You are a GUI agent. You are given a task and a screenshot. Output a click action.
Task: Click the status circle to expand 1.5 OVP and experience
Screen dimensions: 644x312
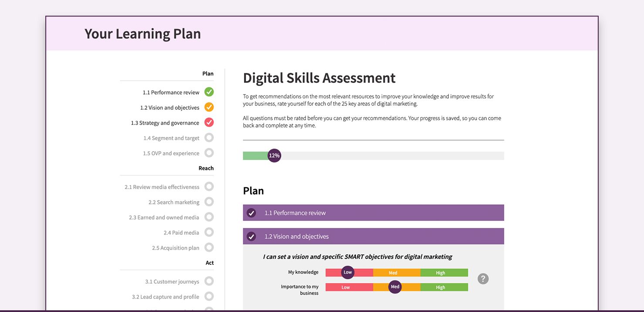click(209, 153)
